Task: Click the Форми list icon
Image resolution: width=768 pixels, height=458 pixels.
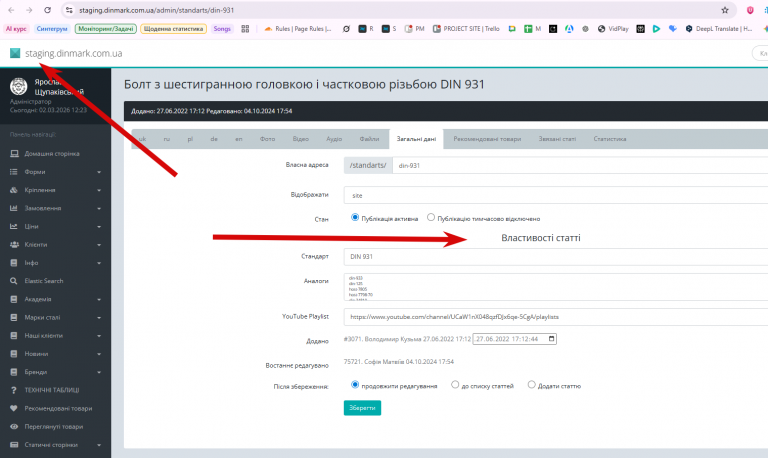Action: click(14, 172)
